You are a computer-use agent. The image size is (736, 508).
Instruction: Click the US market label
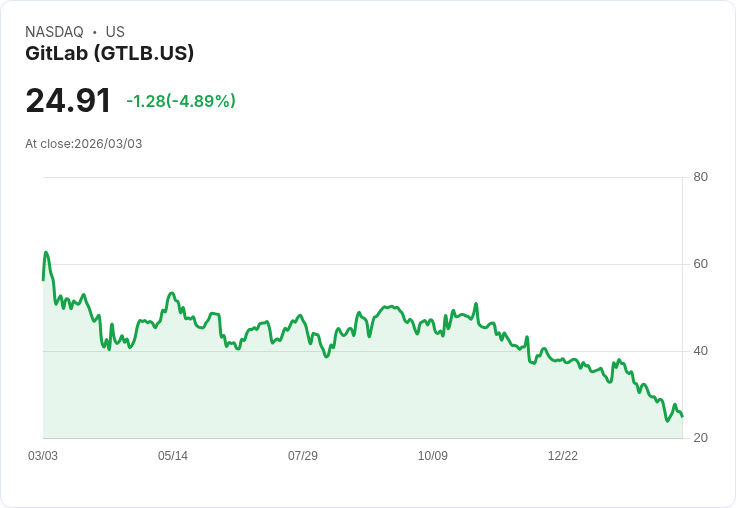pyautogui.click(x=115, y=32)
